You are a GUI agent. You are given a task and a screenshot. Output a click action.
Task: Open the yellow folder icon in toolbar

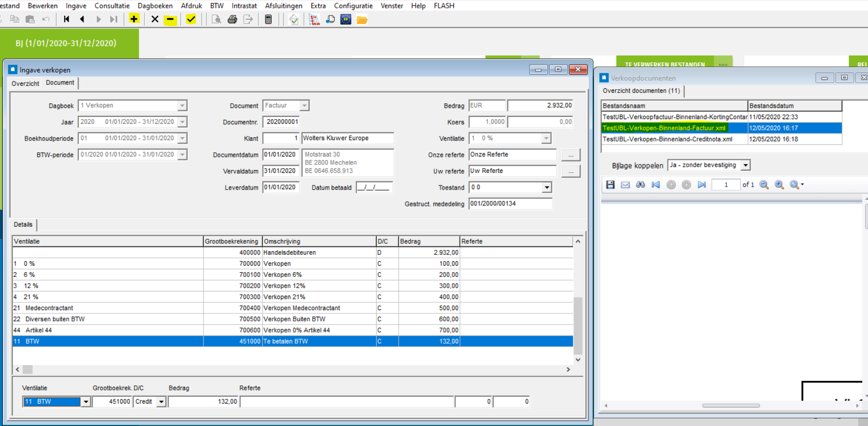click(x=362, y=20)
